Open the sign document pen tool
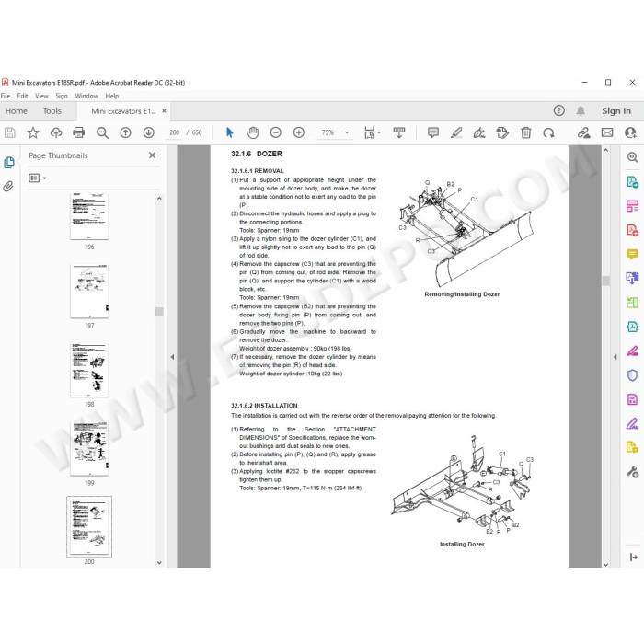 tap(479, 132)
